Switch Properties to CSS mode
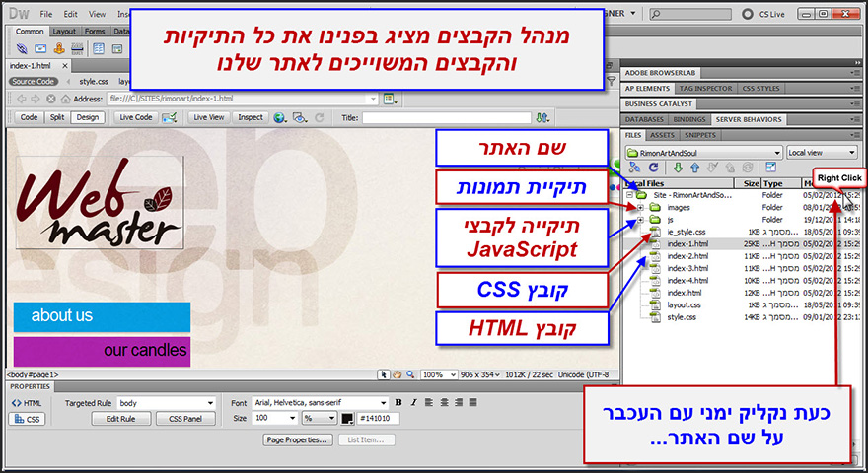The image size is (868, 473). 27,419
